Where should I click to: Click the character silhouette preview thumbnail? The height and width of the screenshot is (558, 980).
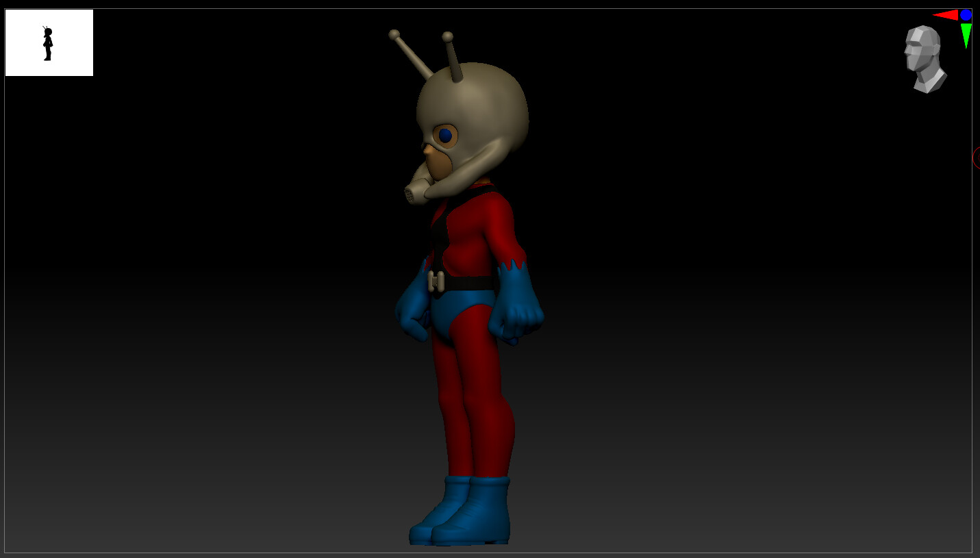click(47, 41)
